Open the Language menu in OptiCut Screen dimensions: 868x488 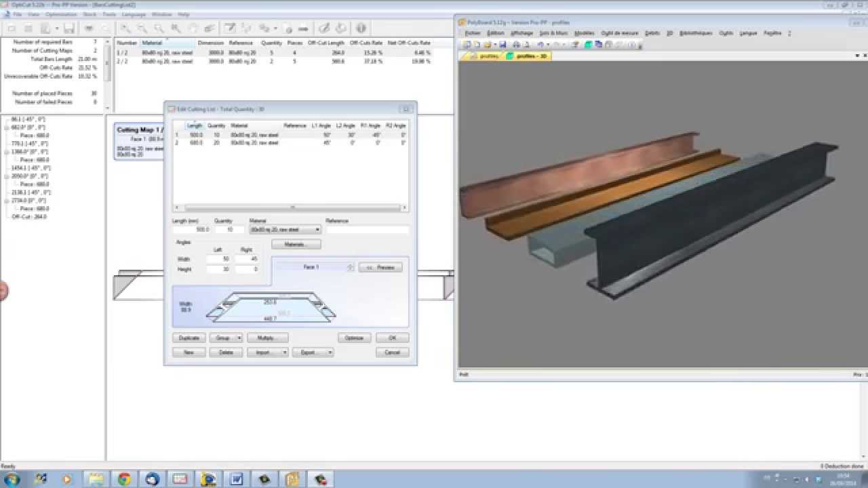[134, 14]
